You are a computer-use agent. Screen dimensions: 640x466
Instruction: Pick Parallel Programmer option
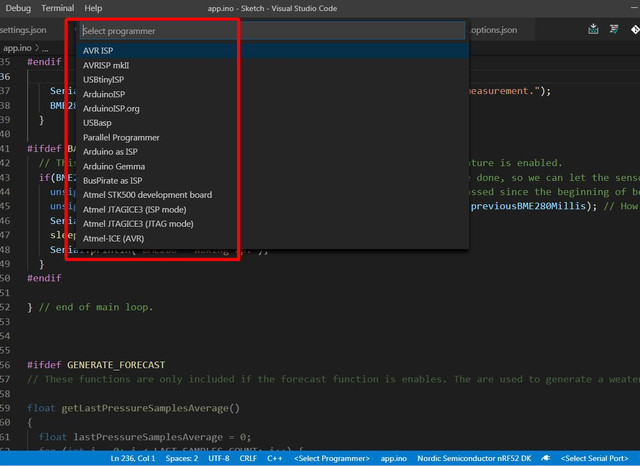coord(272,138)
